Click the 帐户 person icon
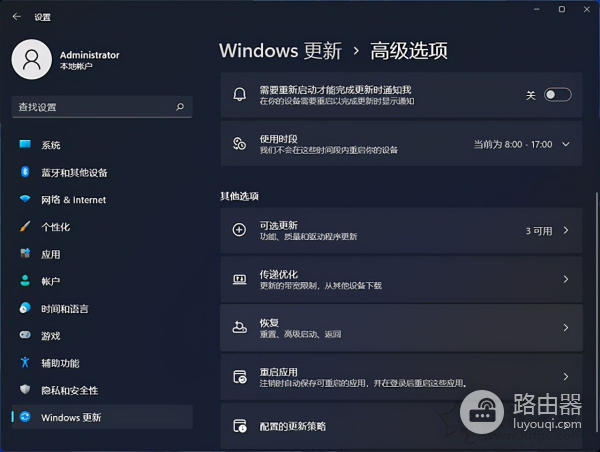Image resolution: width=600 pixels, height=452 pixels. coord(25,281)
